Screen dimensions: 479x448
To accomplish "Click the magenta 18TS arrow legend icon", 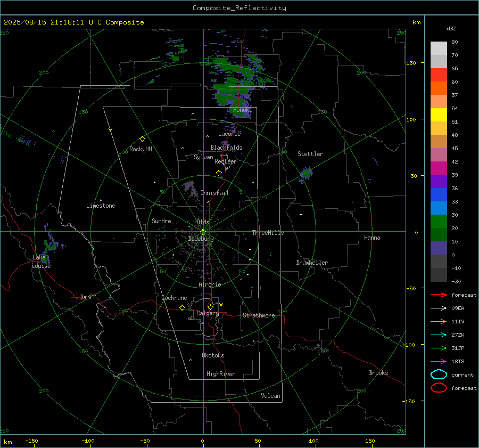I will (x=439, y=362).
